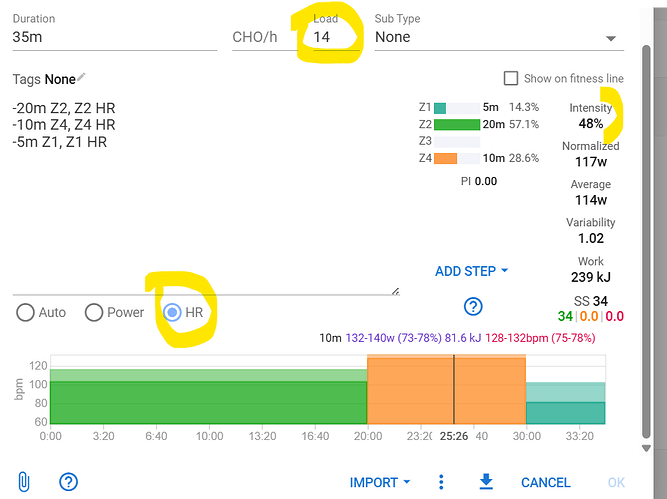This screenshot has width=667, height=499.
Task: Open the ADD STEP dropdown
Action: pyautogui.click(x=472, y=271)
